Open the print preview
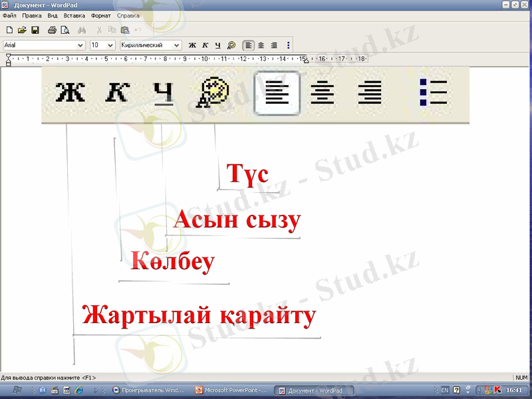 pyautogui.click(x=65, y=30)
